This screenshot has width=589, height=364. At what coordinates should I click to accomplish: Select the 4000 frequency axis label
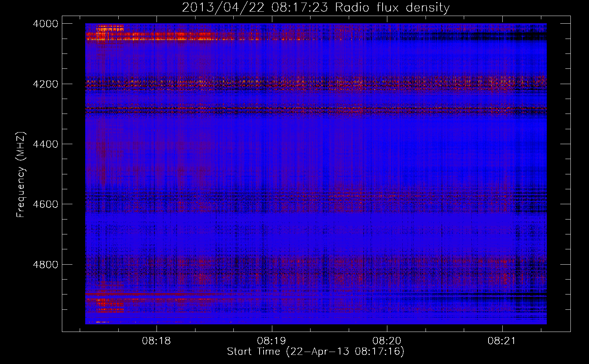[46, 24]
